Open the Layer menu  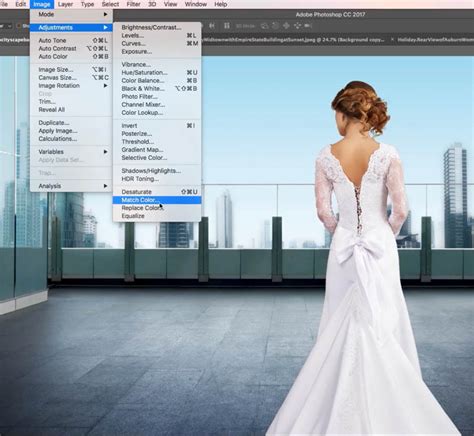[65, 4]
